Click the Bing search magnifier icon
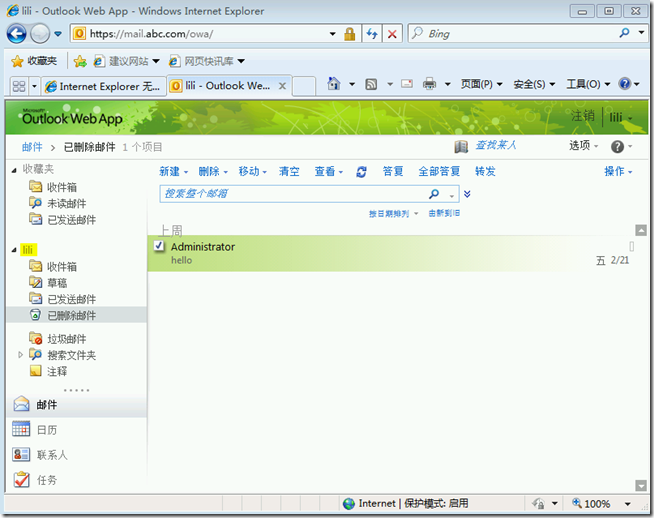This screenshot has width=654, height=518. [624, 33]
